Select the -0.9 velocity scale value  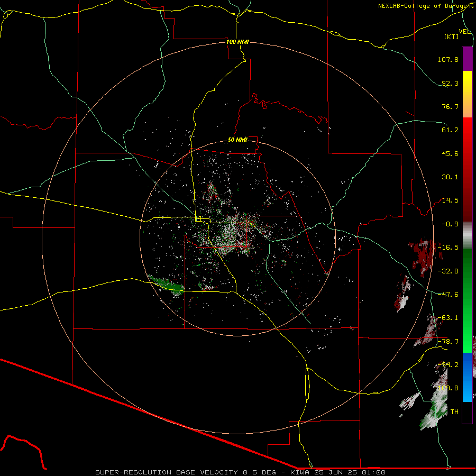pos(450,224)
